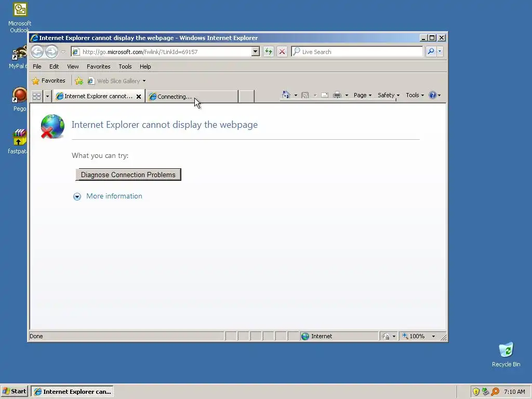Expand the address bar history dropdown
This screenshot has width=532, height=399.
pyautogui.click(x=256, y=51)
